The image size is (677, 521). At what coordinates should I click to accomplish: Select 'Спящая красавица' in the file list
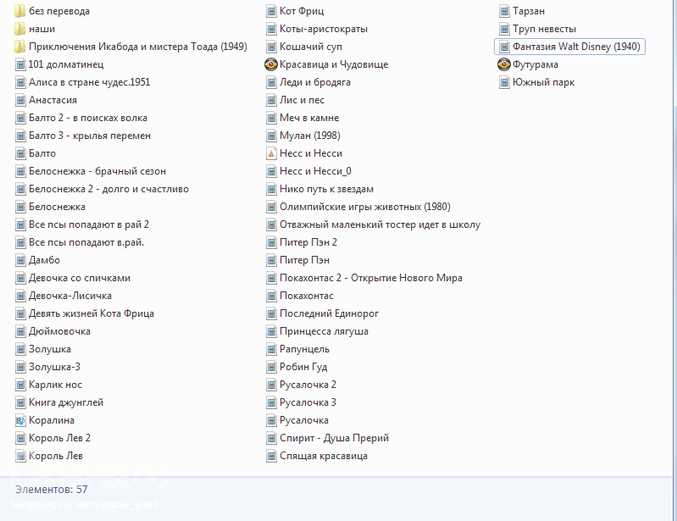323,456
